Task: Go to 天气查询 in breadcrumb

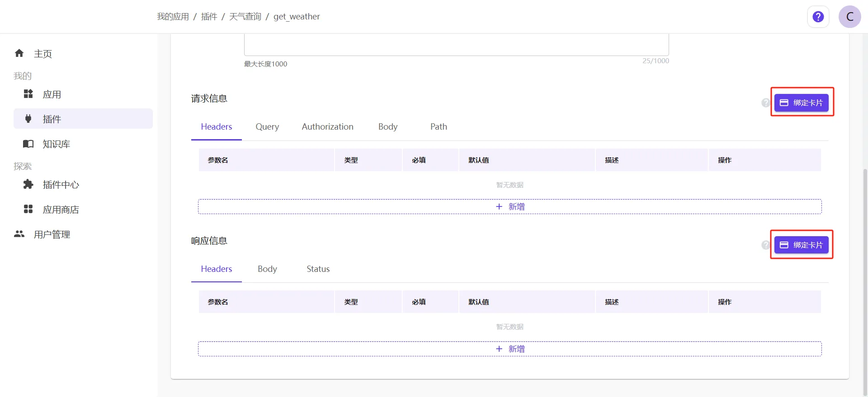Action: point(245,17)
